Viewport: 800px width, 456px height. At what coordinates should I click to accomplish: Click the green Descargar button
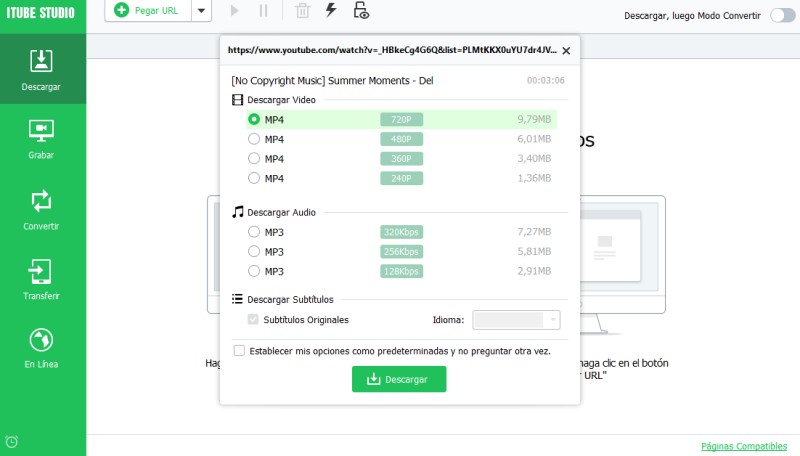(399, 379)
